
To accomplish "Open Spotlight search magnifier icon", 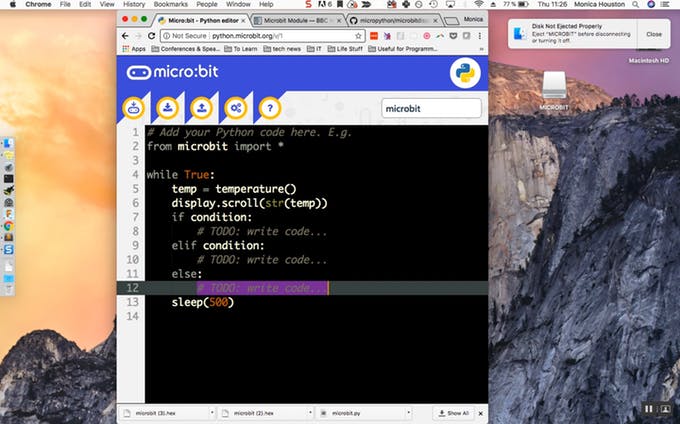I will coord(635,4).
